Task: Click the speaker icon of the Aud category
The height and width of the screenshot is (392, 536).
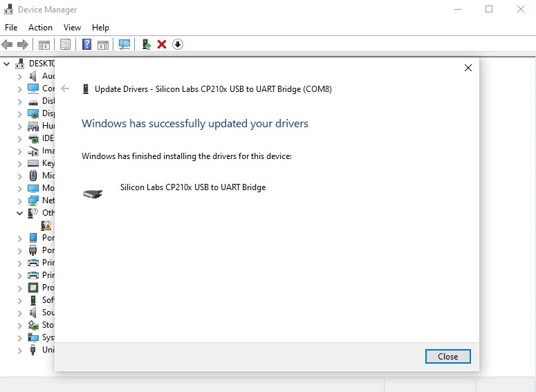Action: pyautogui.click(x=33, y=76)
